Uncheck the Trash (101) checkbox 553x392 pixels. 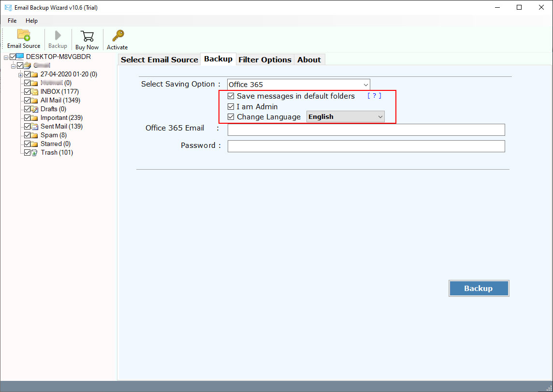(x=27, y=153)
